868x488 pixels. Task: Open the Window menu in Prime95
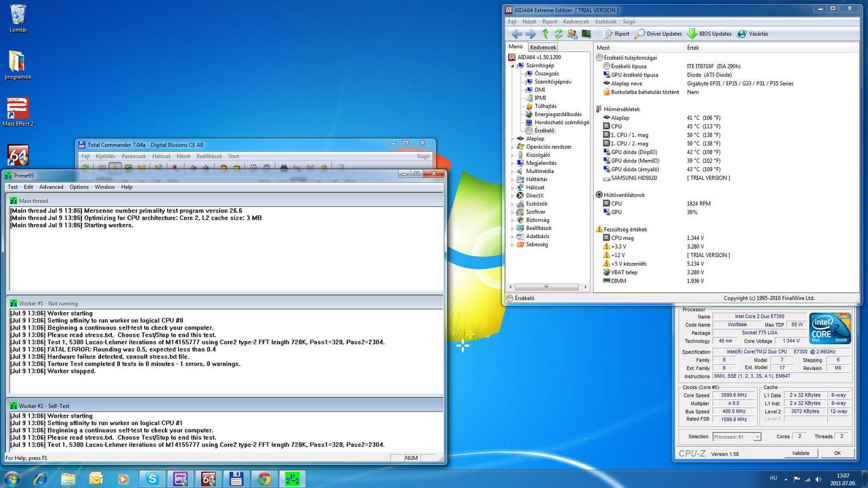[x=105, y=187]
